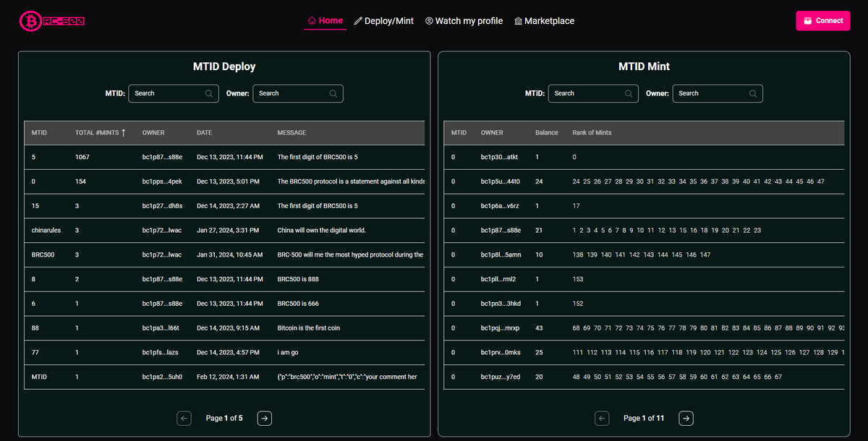Select Mint owner bc1pqj...mrxp

(x=501, y=328)
